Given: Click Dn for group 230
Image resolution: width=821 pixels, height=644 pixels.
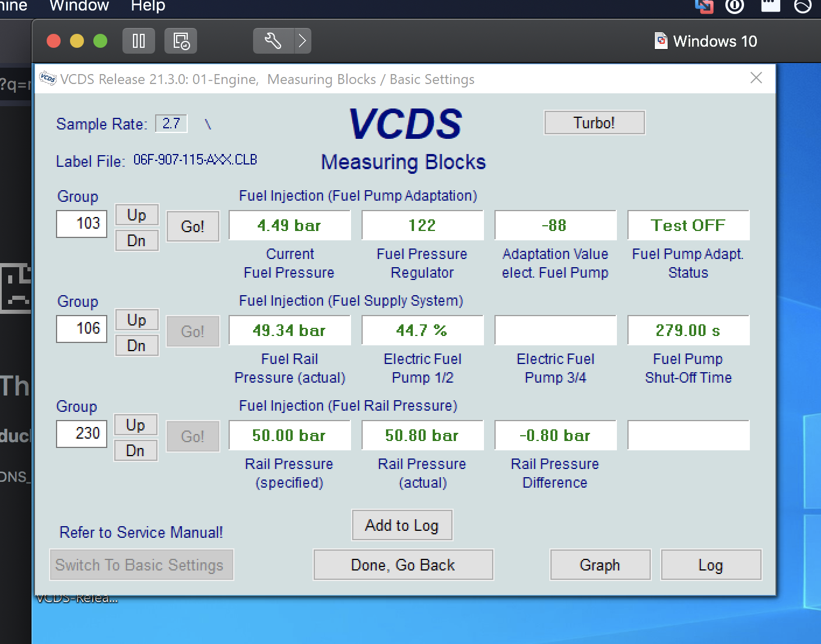Looking at the screenshot, I should (136, 450).
